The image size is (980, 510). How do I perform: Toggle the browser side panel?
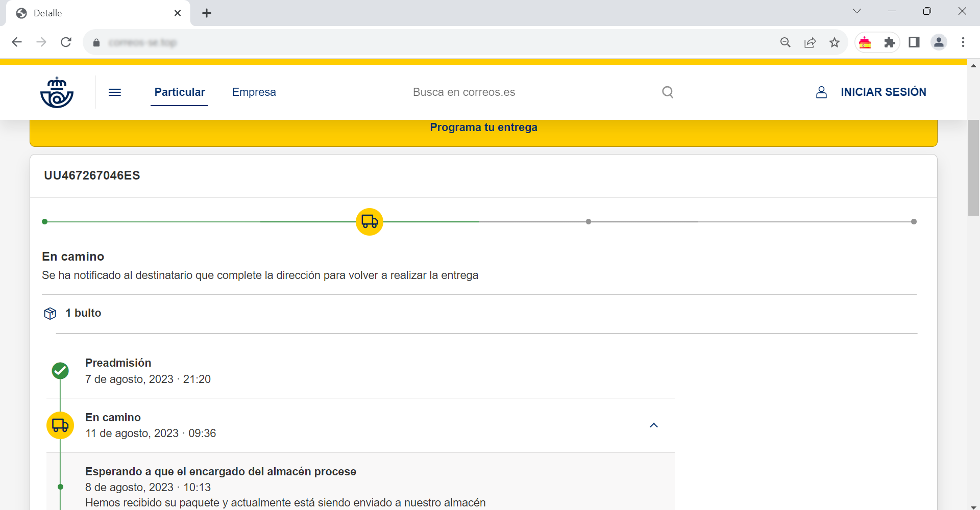[x=914, y=42]
